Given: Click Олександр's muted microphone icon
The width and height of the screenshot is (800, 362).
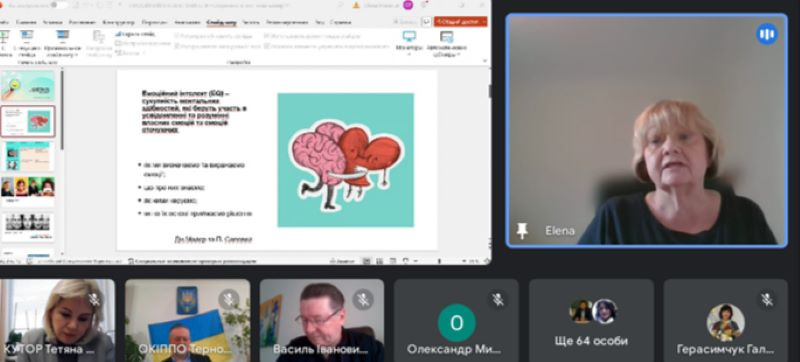Looking at the screenshot, I should [x=498, y=299].
